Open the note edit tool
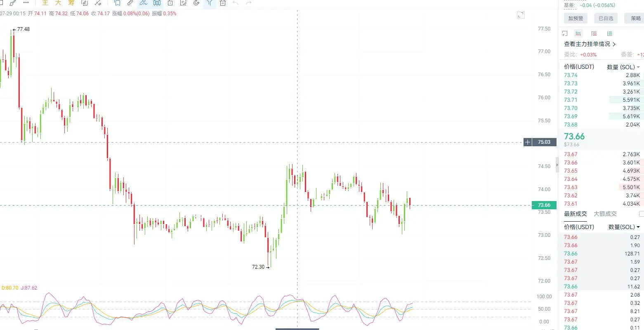This screenshot has width=644, height=330. (184, 3)
